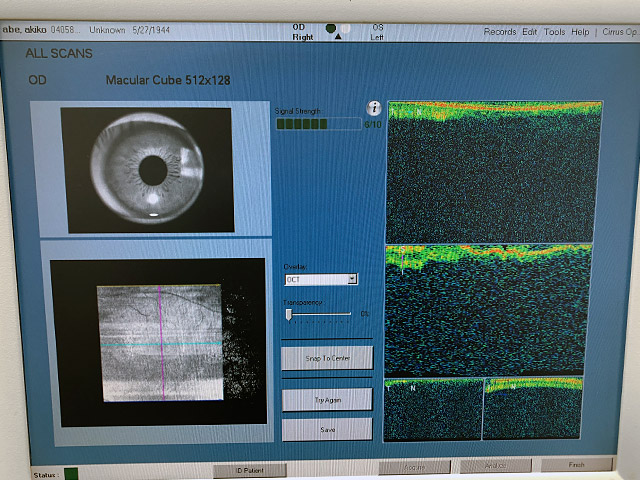
Task: Click the Analyze button
Action: pos(496,465)
